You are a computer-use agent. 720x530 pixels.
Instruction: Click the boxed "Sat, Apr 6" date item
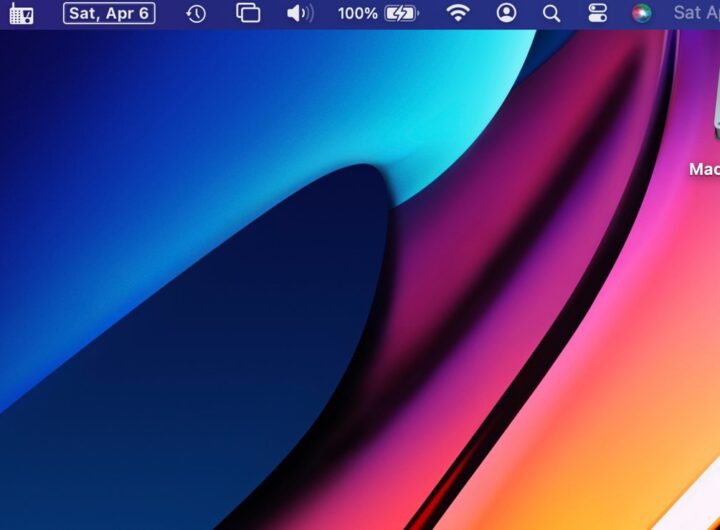coord(109,14)
